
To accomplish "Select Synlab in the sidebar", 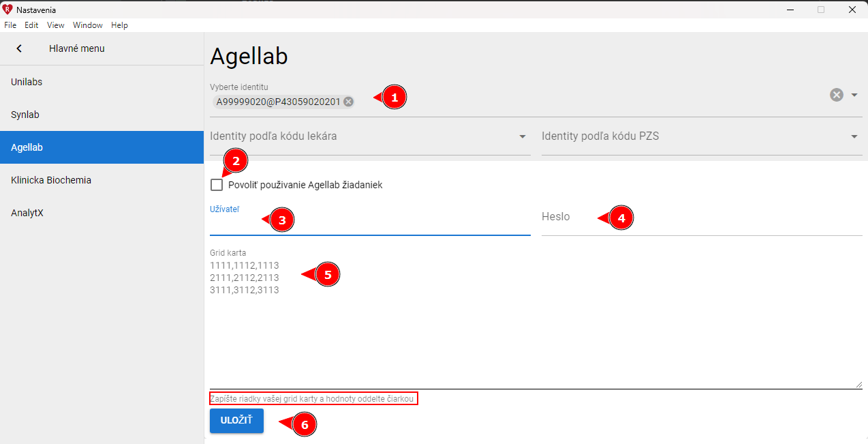I will tap(102, 115).
